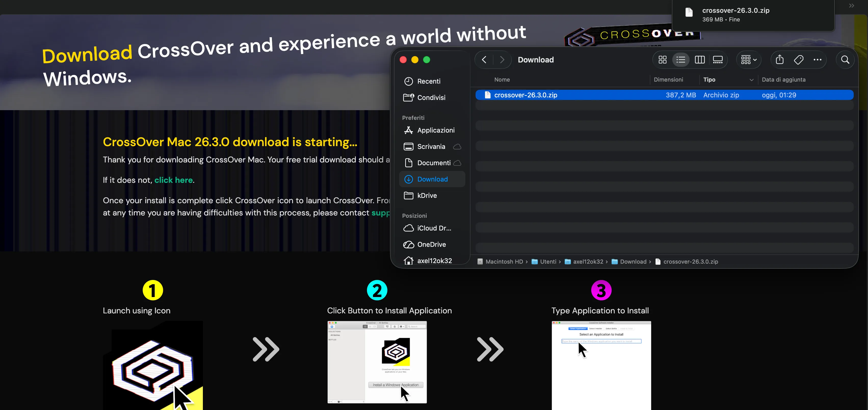This screenshot has width=868, height=410.
Task: Switch Finder to gallery view
Action: pos(718,60)
